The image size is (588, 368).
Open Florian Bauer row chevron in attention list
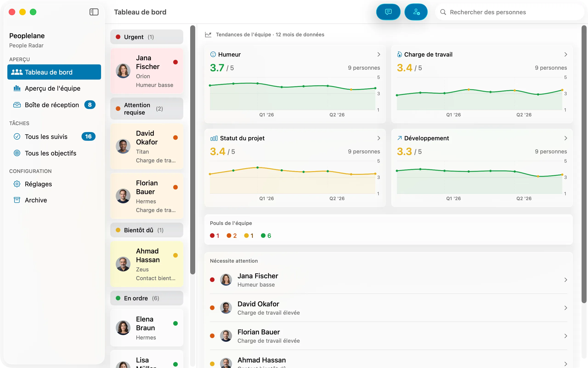coord(566,336)
